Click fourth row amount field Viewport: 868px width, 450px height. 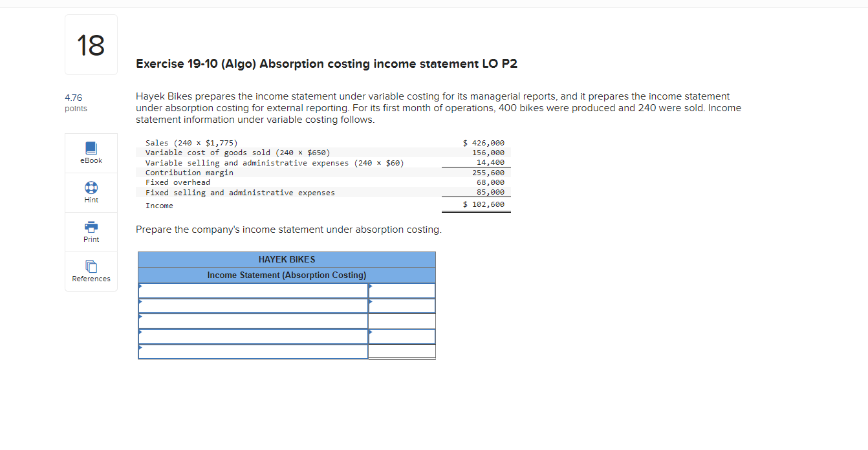[402, 336]
